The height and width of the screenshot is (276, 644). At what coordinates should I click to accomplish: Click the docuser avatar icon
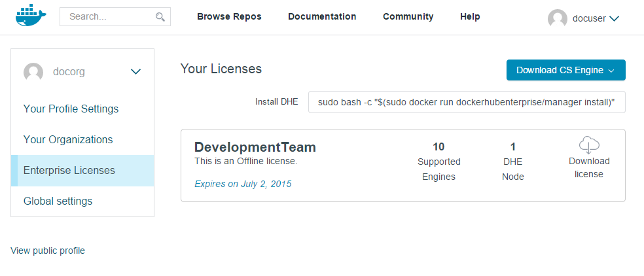(558, 19)
